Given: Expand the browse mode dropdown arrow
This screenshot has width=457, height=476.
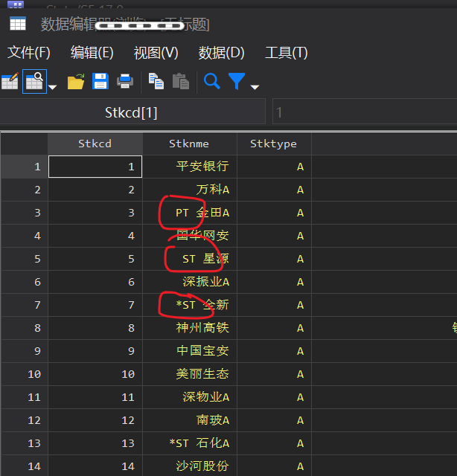Looking at the screenshot, I should pyautogui.click(x=53, y=88).
